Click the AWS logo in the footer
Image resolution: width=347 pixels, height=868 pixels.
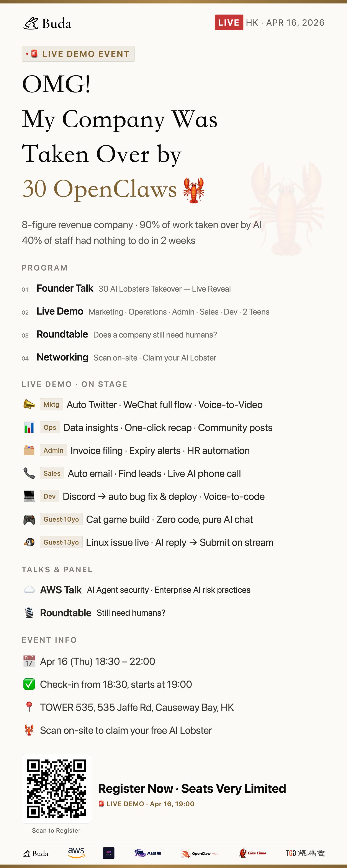click(x=76, y=853)
